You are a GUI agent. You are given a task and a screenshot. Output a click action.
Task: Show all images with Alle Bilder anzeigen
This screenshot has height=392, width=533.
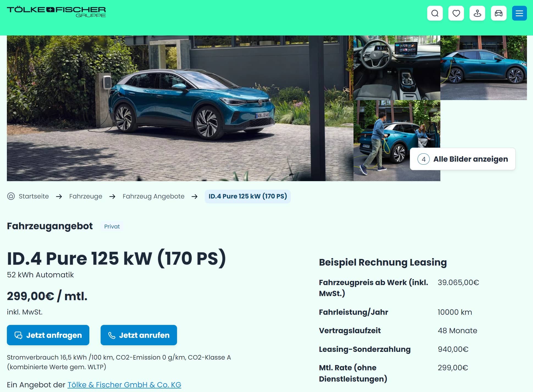point(463,159)
